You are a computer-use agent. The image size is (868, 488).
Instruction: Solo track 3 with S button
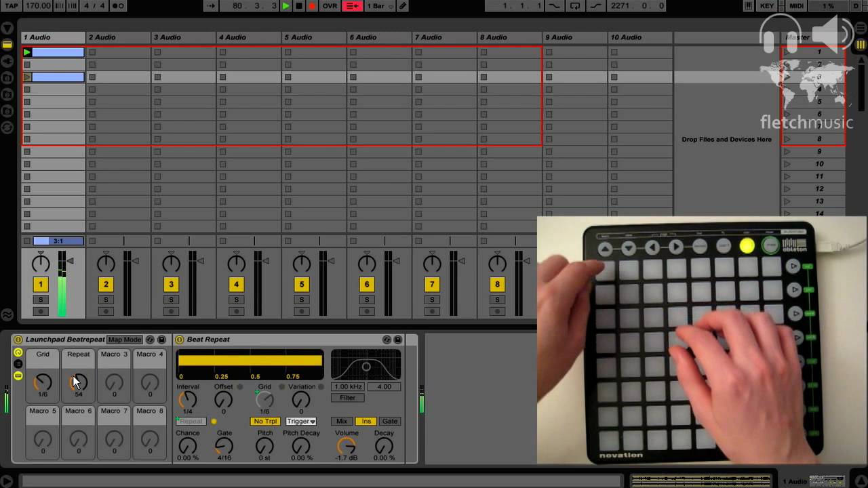pyautogui.click(x=171, y=300)
